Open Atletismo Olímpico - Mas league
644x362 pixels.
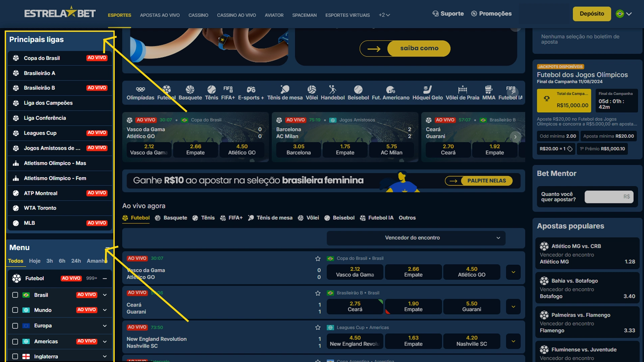click(x=60, y=163)
